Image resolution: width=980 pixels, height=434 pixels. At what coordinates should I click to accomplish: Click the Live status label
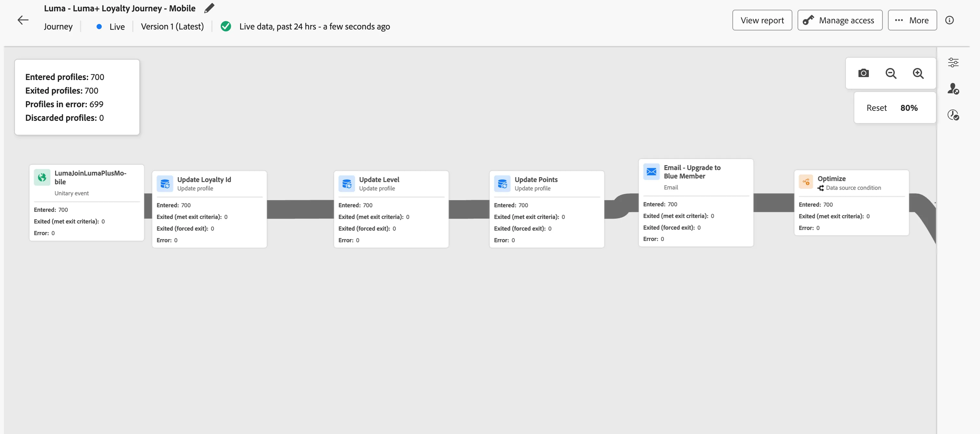pyautogui.click(x=117, y=27)
